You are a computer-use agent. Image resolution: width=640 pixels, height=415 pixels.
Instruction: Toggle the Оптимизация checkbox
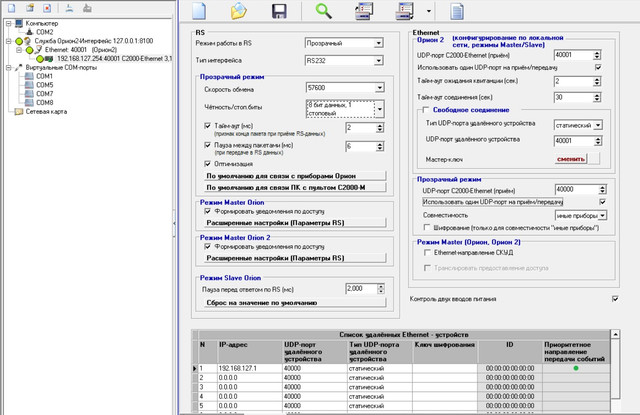[207, 164]
